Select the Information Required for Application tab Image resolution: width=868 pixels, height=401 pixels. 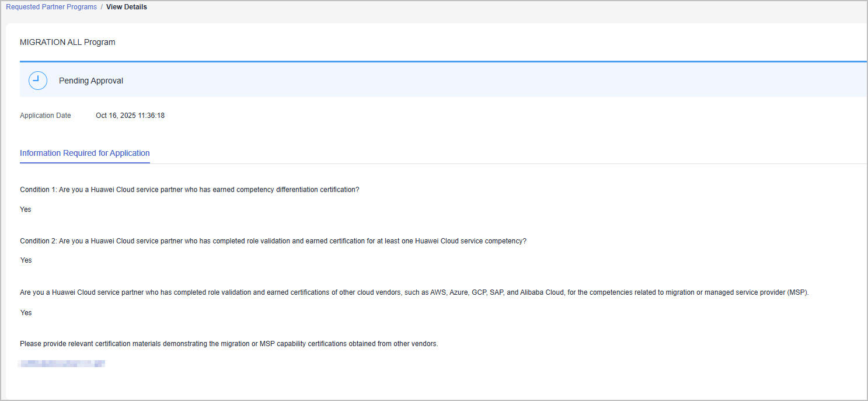[x=85, y=153]
